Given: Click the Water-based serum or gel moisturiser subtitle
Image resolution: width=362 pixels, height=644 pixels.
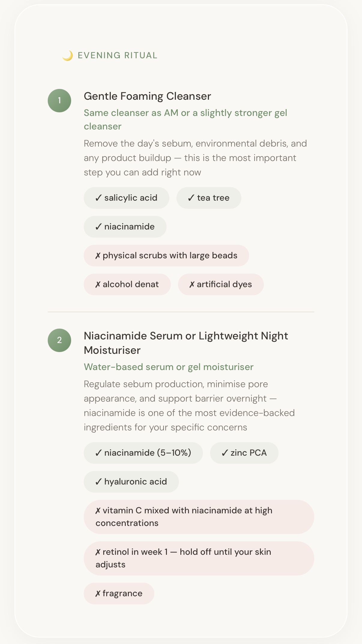Looking at the screenshot, I should (168, 367).
